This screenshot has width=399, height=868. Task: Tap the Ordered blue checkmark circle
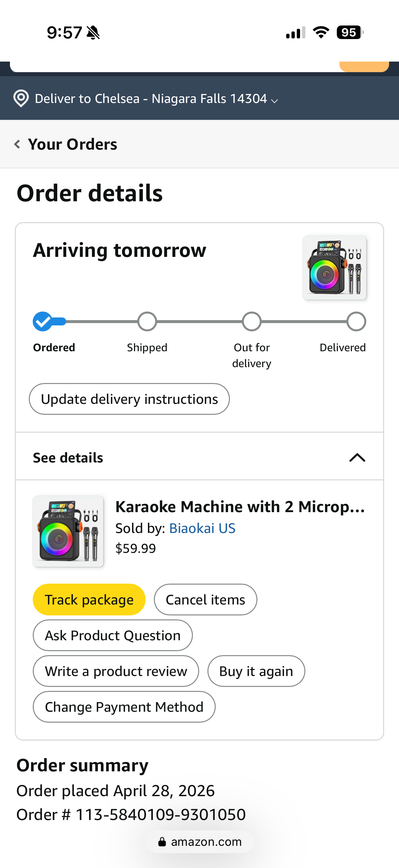(x=43, y=321)
